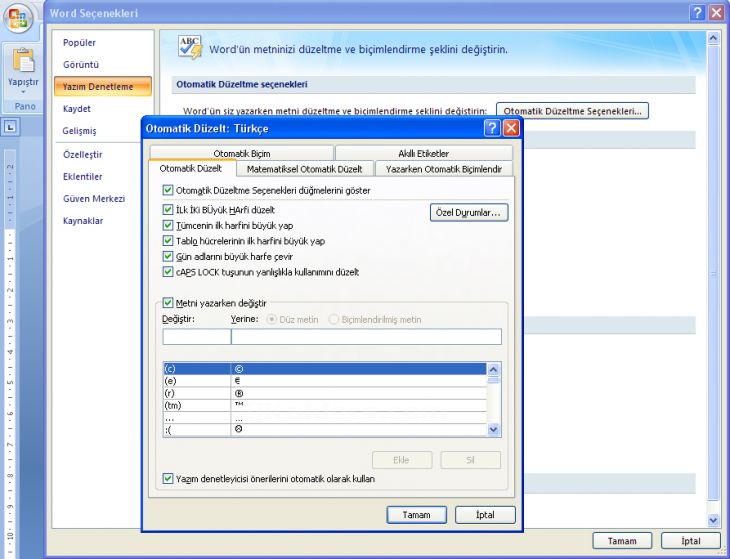The image size is (730, 559).
Task: Select Yazım Denetleme category
Action: 102,87
